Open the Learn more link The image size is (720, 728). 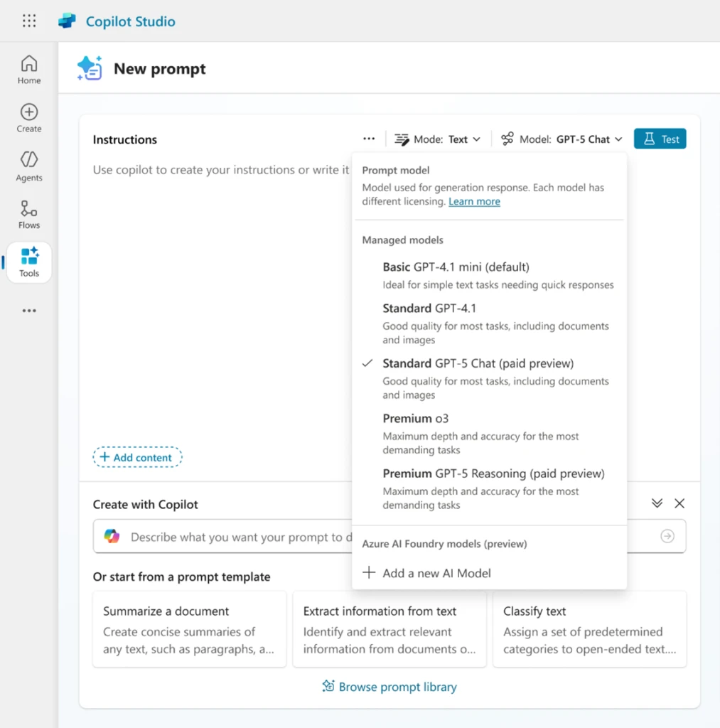[474, 201]
